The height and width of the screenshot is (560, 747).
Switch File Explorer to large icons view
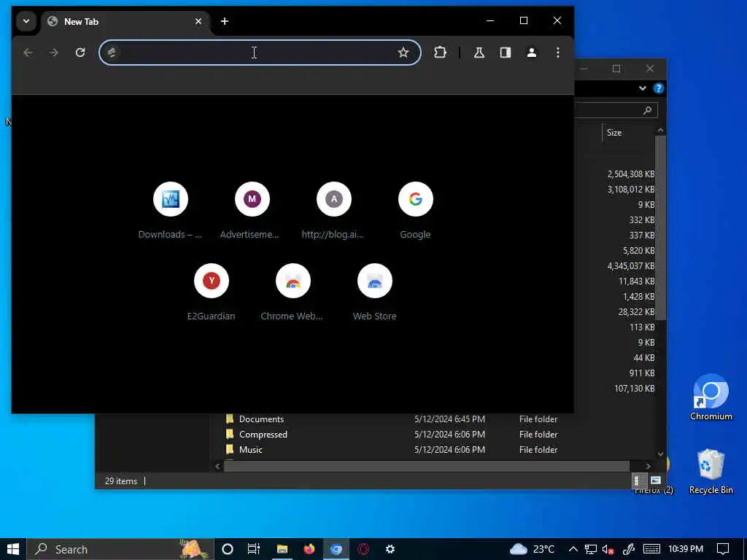[656, 480]
